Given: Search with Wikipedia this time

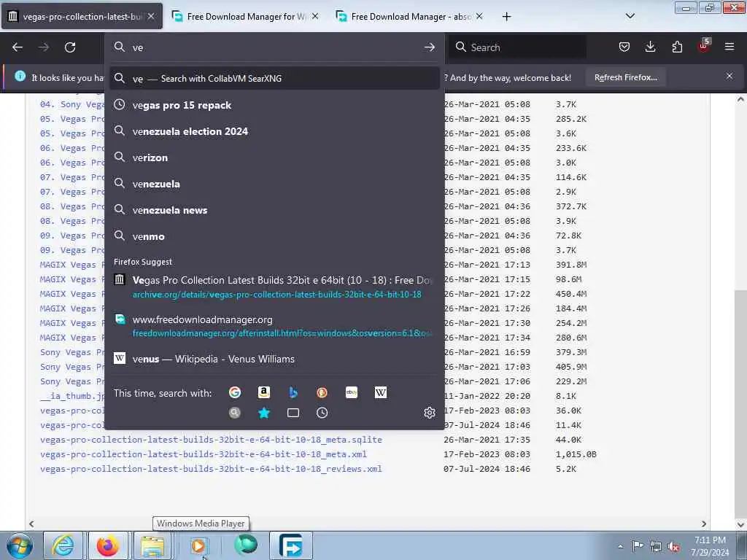Looking at the screenshot, I should pyautogui.click(x=381, y=392).
